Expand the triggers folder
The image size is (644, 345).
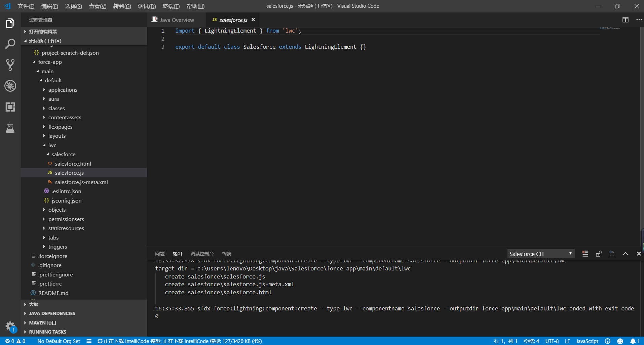coord(84,247)
